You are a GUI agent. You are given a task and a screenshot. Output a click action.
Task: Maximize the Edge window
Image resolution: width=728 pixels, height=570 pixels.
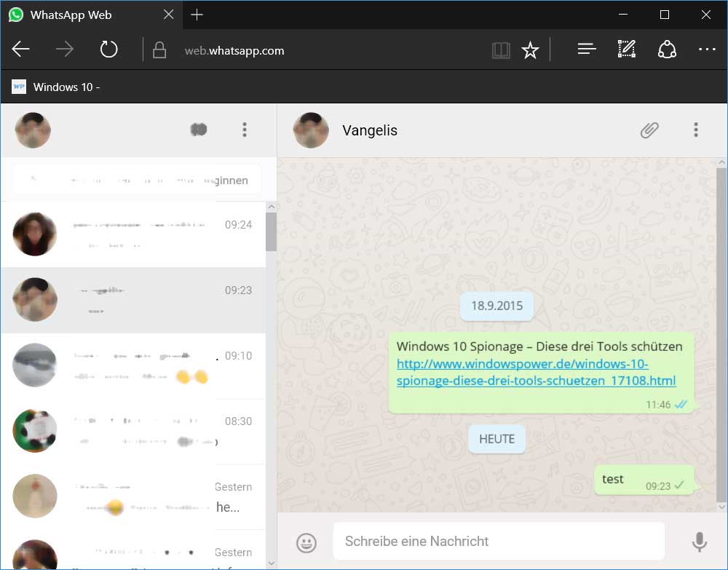[665, 15]
